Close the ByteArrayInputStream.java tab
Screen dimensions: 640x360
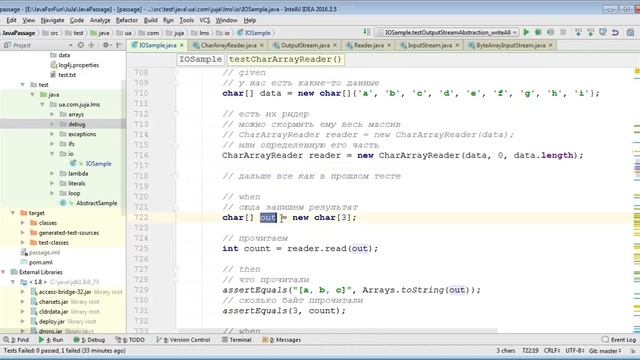[551, 45]
